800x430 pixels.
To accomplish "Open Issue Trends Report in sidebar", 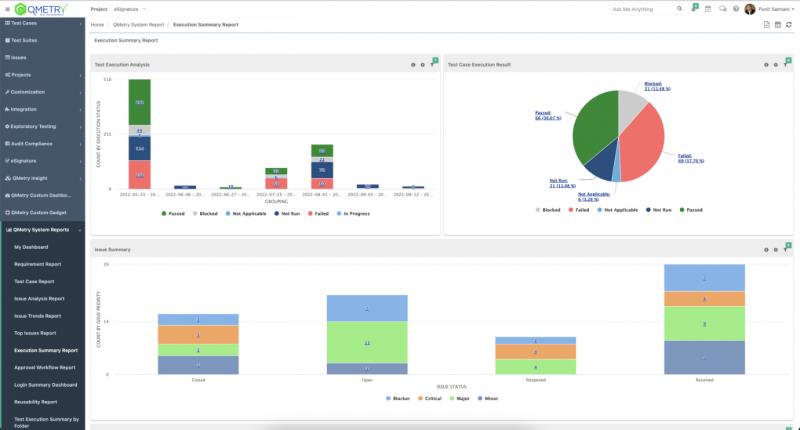I will point(40,315).
